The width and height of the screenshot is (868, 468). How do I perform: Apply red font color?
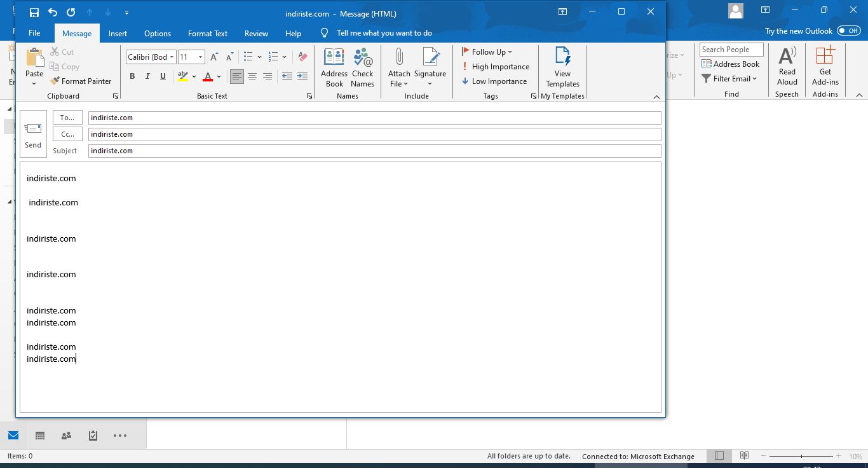point(207,76)
